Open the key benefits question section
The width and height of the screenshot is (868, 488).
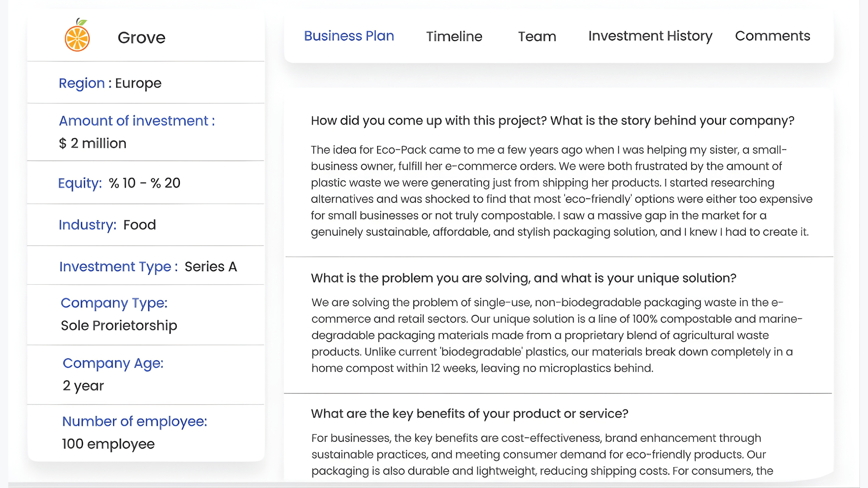[x=469, y=413]
